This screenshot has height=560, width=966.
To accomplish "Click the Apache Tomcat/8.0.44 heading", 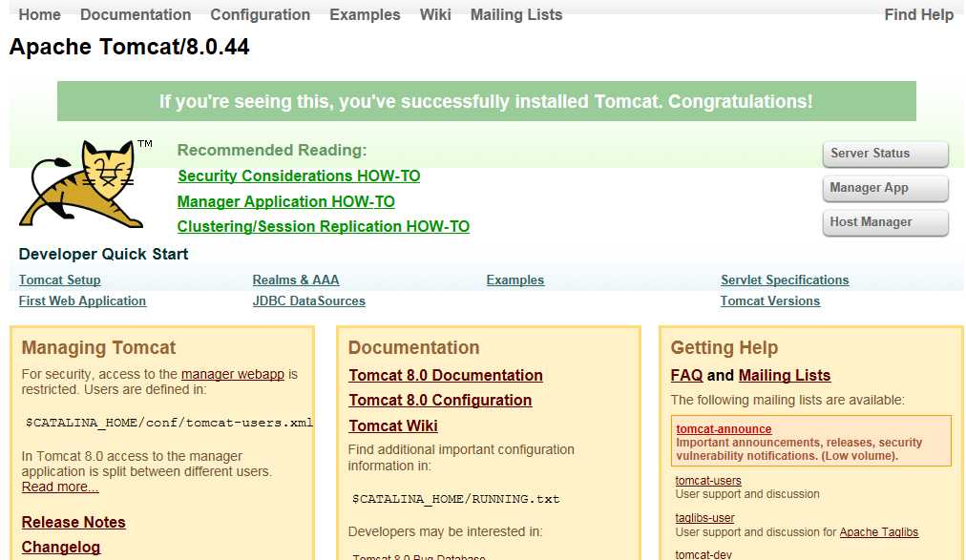I will [x=130, y=47].
